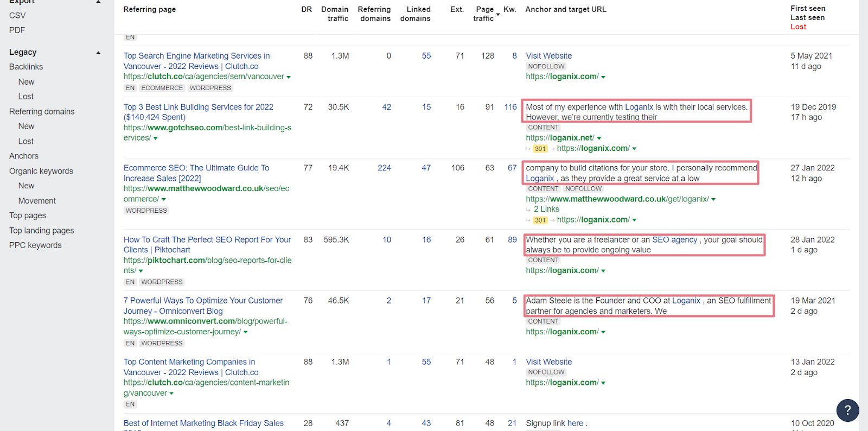
Task: Select Backlinks in the Legacy menu
Action: click(x=26, y=67)
